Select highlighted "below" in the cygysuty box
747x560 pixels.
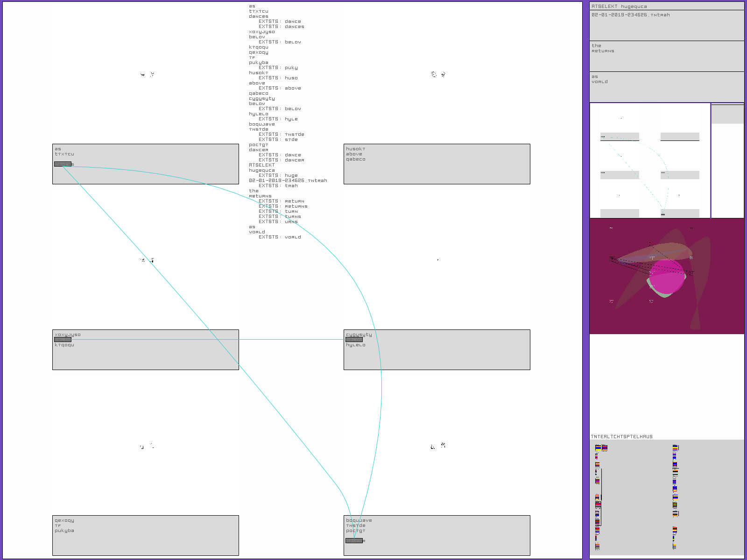tap(354, 340)
